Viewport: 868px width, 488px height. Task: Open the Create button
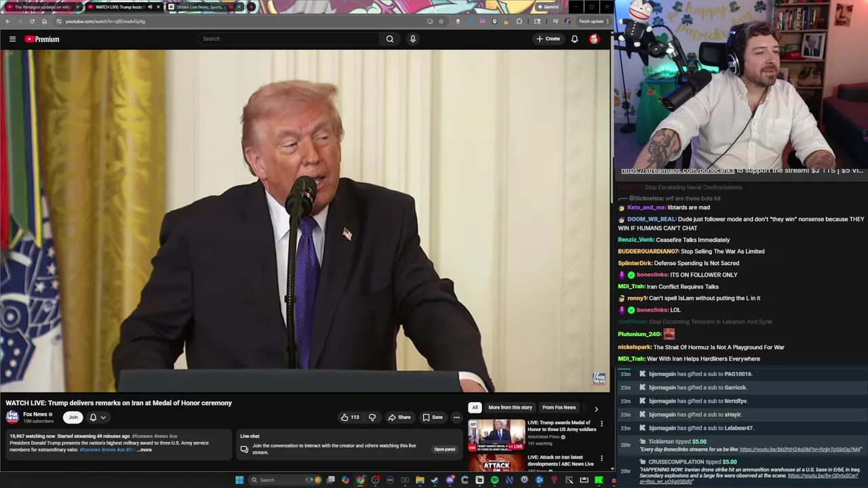(548, 39)
